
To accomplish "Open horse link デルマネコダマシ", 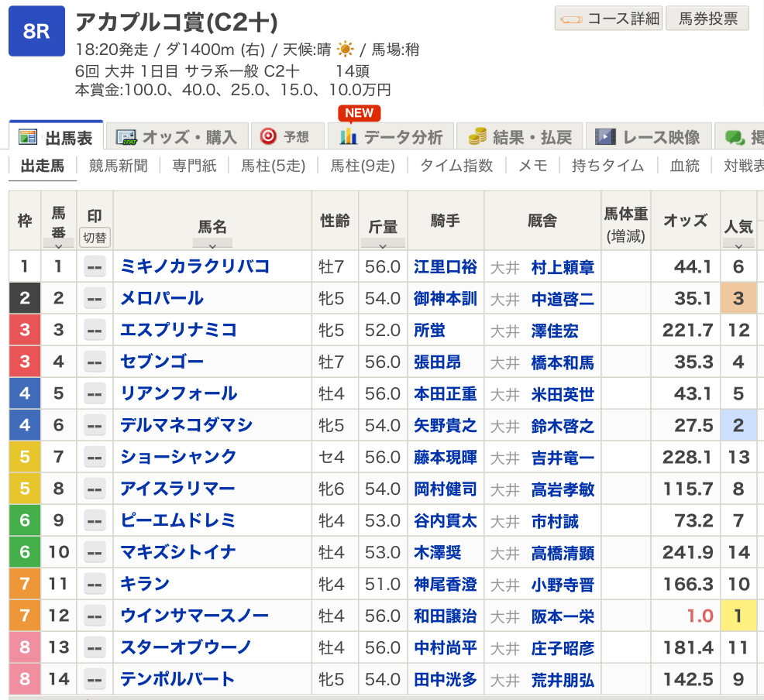I will tap(186, 425).
